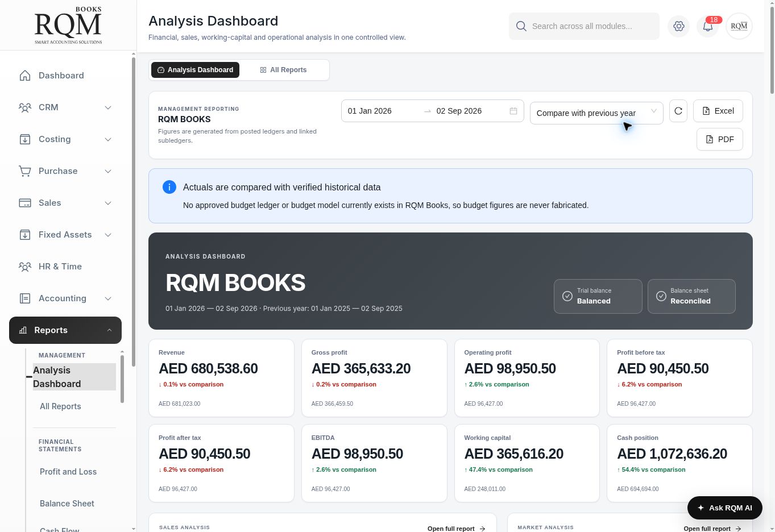Screen dimensions: 775x532
Task: Open Analysis Dashboard sidebar item
Action: [x=74, y=377]
